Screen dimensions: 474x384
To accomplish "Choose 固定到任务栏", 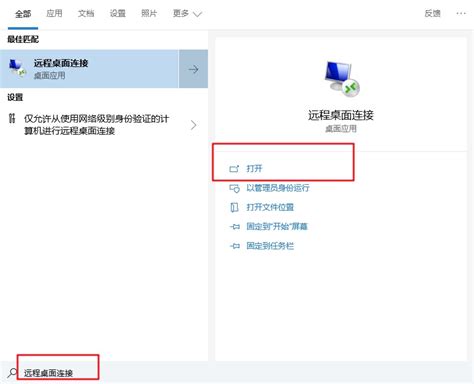I will pyautogui.click(x=270, y=246).
